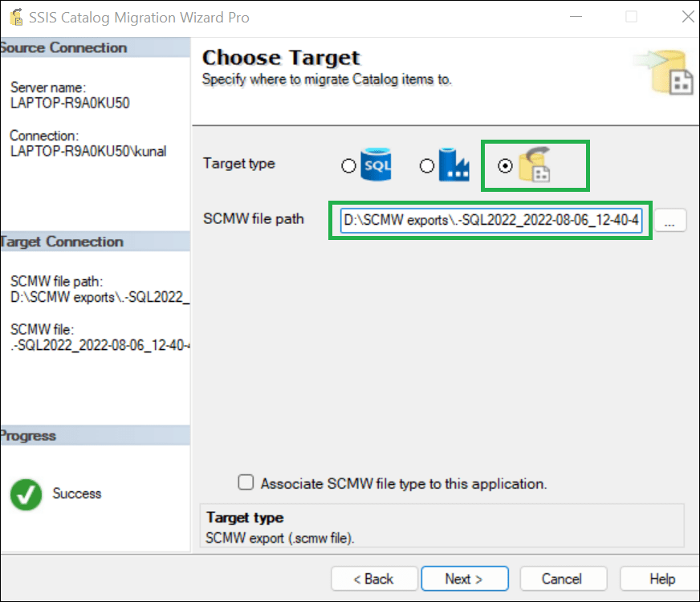Click the blue factory icon

(x=454, y=165)
